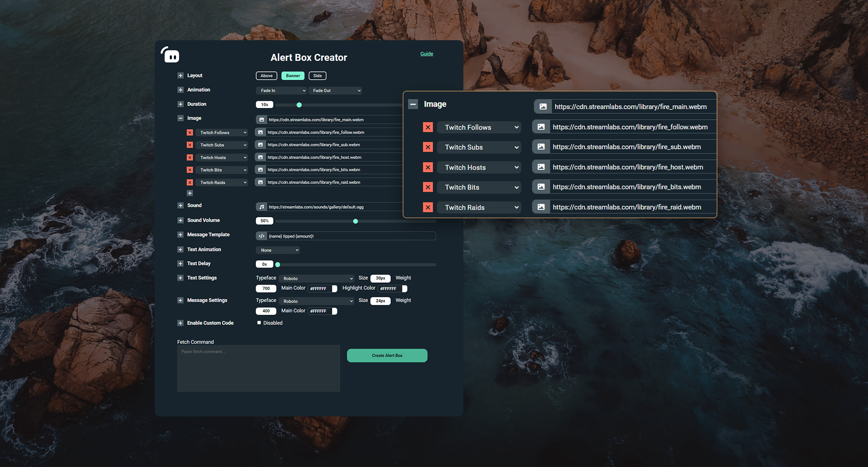Screen dimensions: 868x467
Task: Click image icon beside fire_host.webm in form
Action: (x=260, y=157)
